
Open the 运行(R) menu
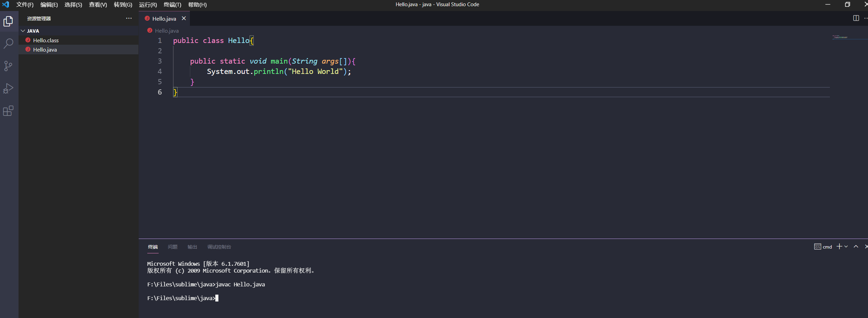pos(148,4)
